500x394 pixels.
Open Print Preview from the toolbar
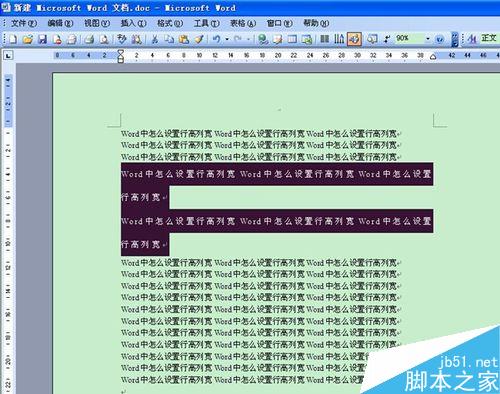pyautogui.click(x=104, y=39)
